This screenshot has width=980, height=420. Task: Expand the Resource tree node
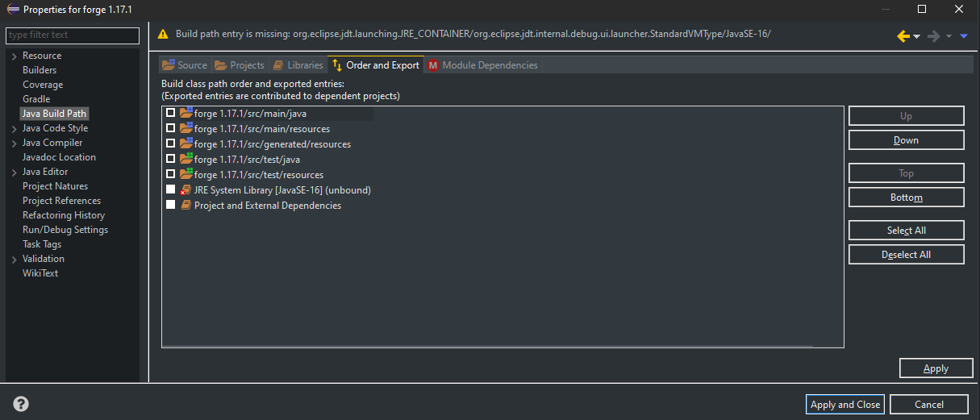pyautogui.click(x=15, y=56)
